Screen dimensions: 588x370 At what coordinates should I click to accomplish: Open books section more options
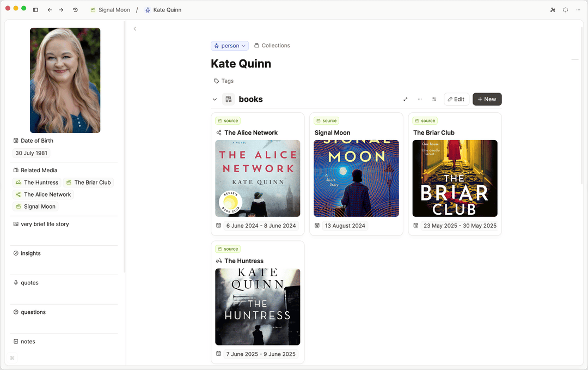coord(420,99)
